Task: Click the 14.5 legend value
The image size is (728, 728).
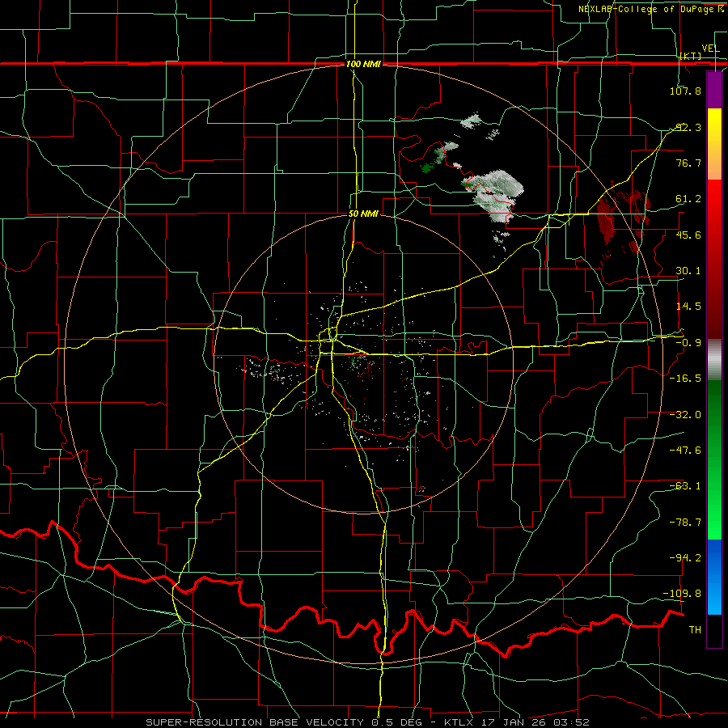Action: 688,307
